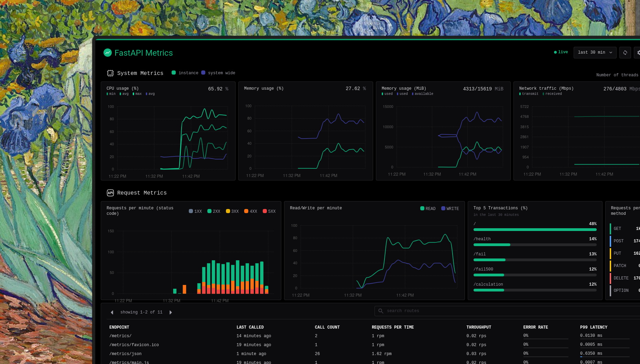Sort by P99 LATENCY column header
640x364 pixels.
tap(594, 327)
